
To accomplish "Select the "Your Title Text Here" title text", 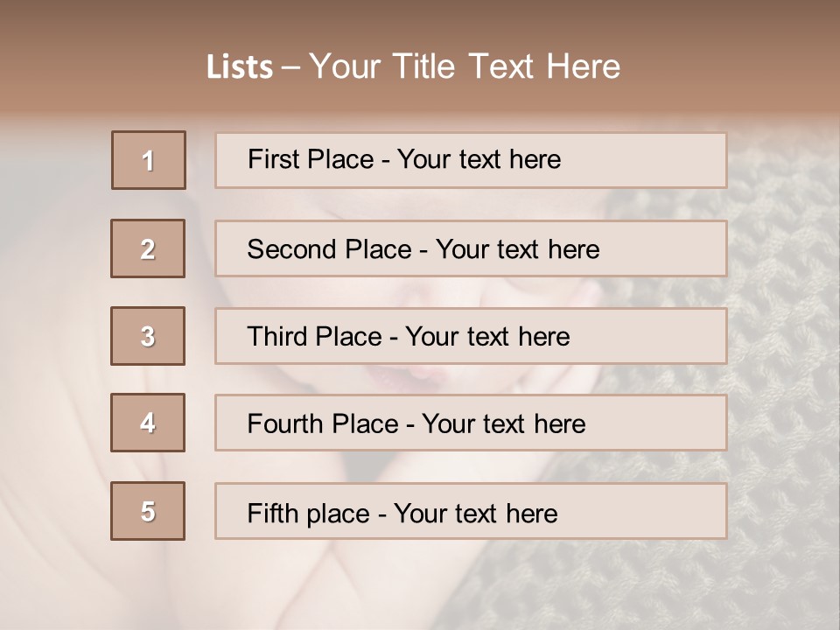I will (x=465, y=66).
